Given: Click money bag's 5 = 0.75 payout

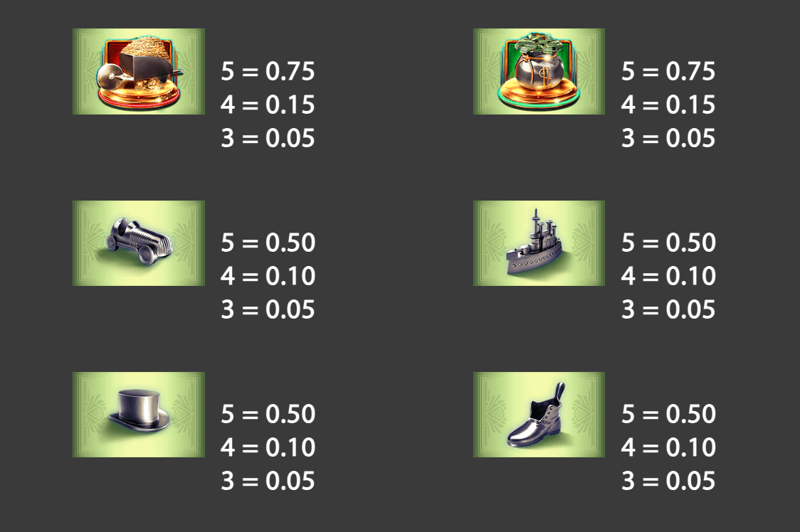Looking at the screenshot, I should pos(668,71).
